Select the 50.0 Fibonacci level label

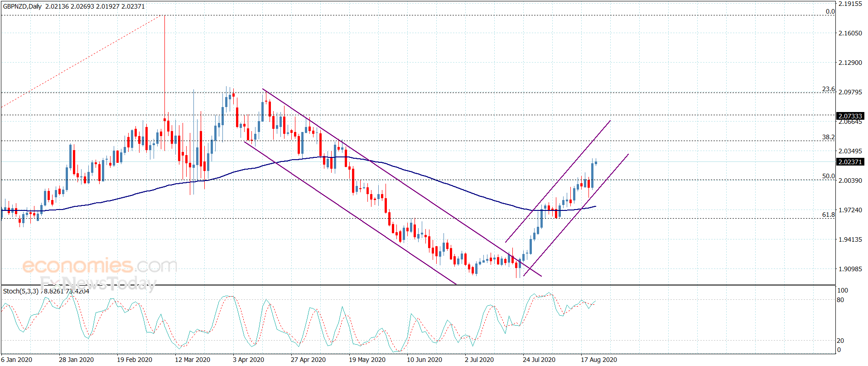click(829, 176)
